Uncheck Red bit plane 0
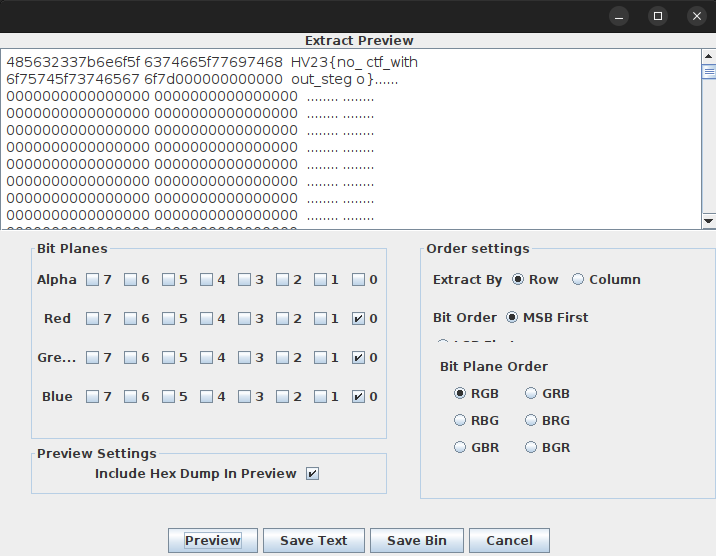The height and width of the screenshot is (556, 716). (359, 319)
